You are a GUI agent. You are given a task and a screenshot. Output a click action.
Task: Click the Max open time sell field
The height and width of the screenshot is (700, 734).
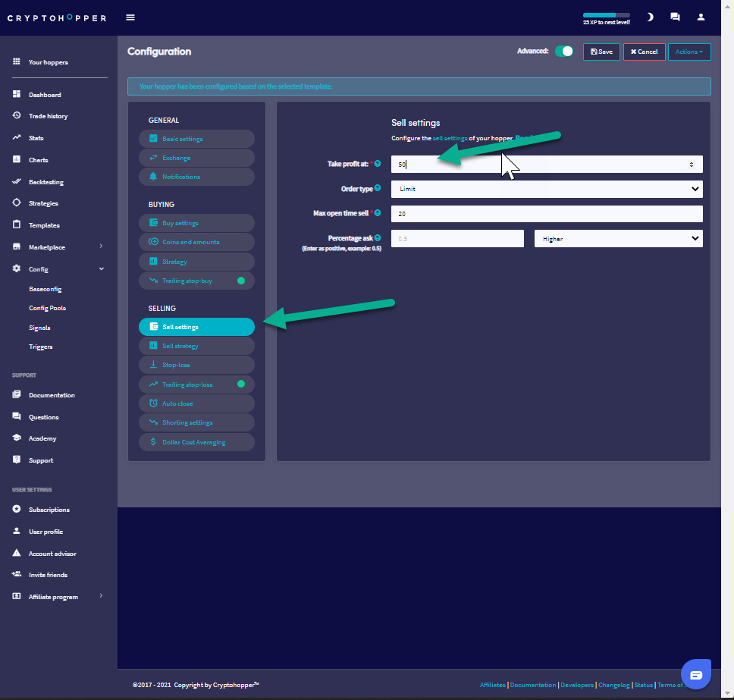[x=547, y=214]
